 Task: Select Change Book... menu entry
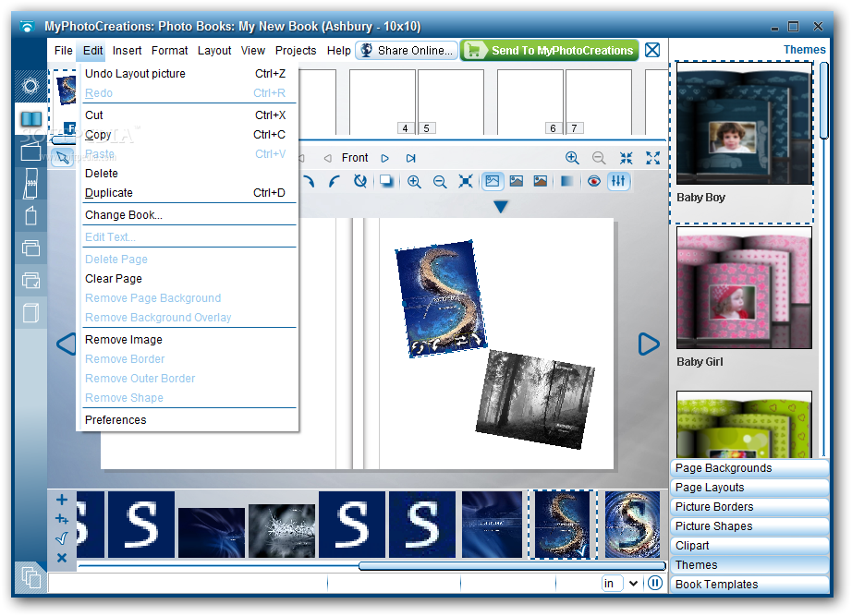click(x=188, y=215)
